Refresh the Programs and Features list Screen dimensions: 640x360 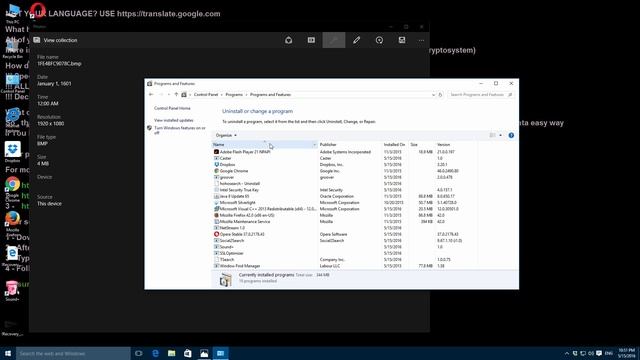coord(440,95)
